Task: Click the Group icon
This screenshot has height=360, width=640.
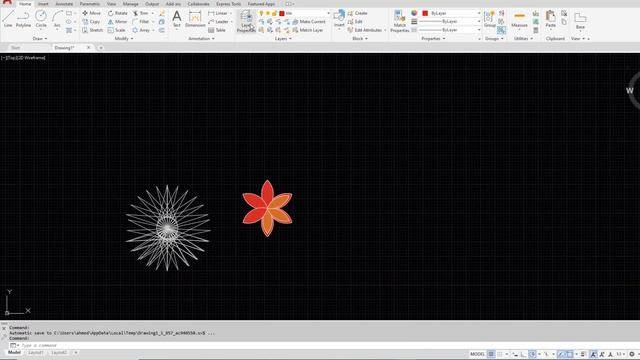Action: pyautogui.click(x=489, y=19)
